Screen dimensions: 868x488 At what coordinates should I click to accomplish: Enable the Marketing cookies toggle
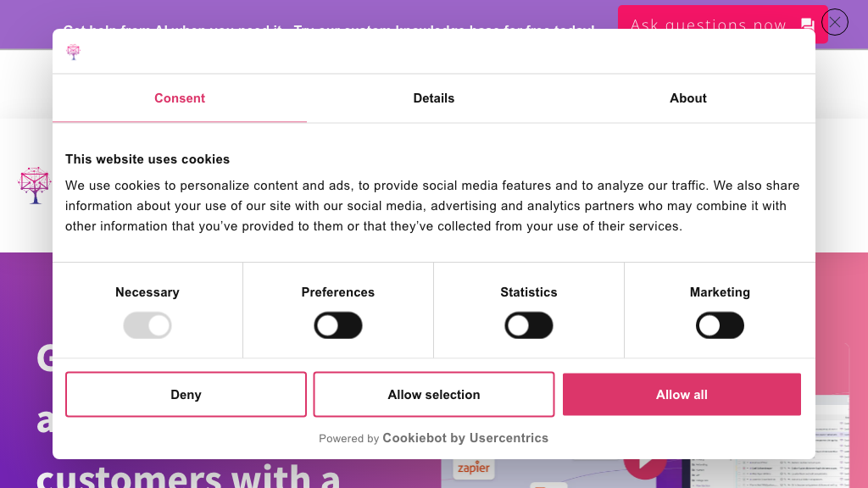pyautogui.click(x=720, y=325)
